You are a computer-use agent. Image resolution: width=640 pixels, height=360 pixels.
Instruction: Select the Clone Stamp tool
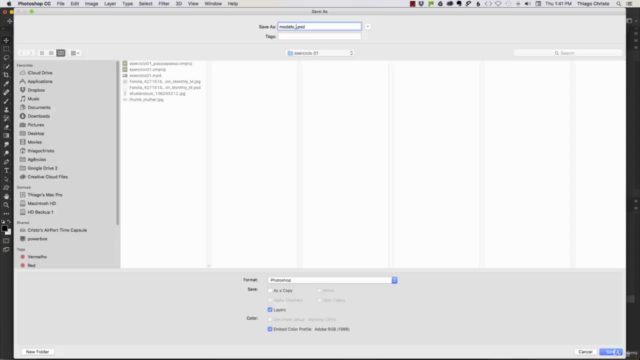(6, 110)
